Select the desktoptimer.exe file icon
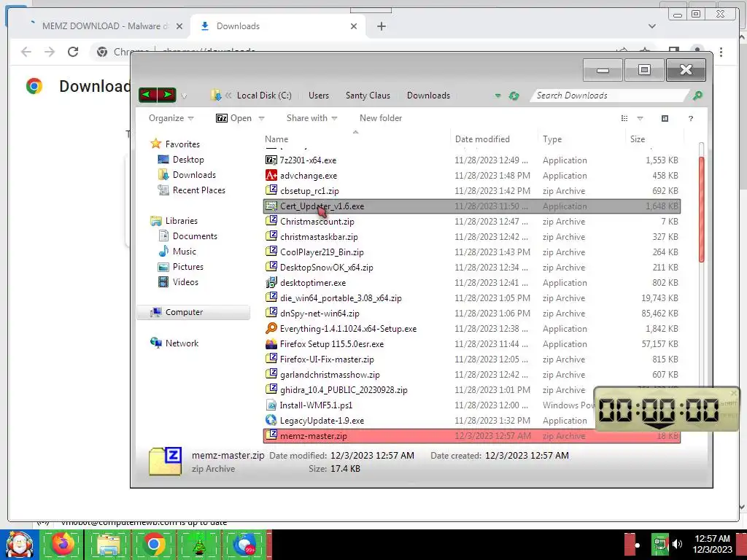 (x=271, y=283)
